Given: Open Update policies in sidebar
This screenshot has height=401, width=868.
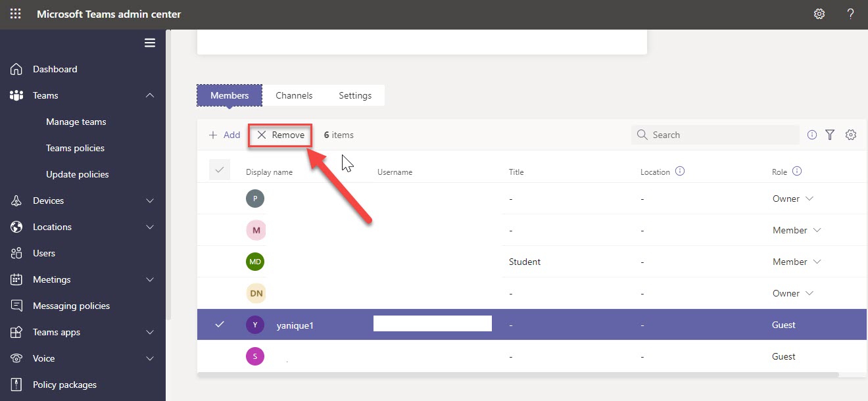Looking at the screenshot, I should pos(78,174).
